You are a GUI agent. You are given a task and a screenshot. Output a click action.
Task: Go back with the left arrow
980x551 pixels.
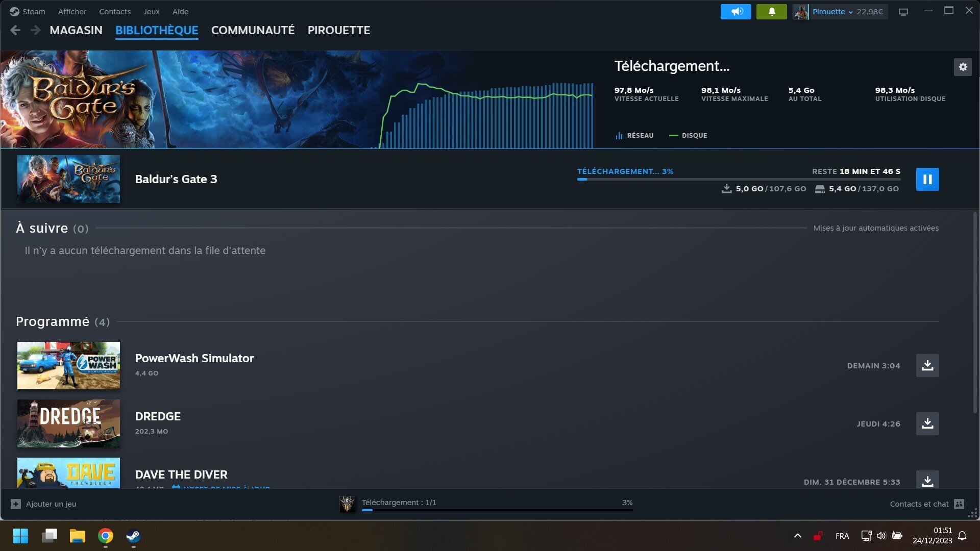point(15,30)
